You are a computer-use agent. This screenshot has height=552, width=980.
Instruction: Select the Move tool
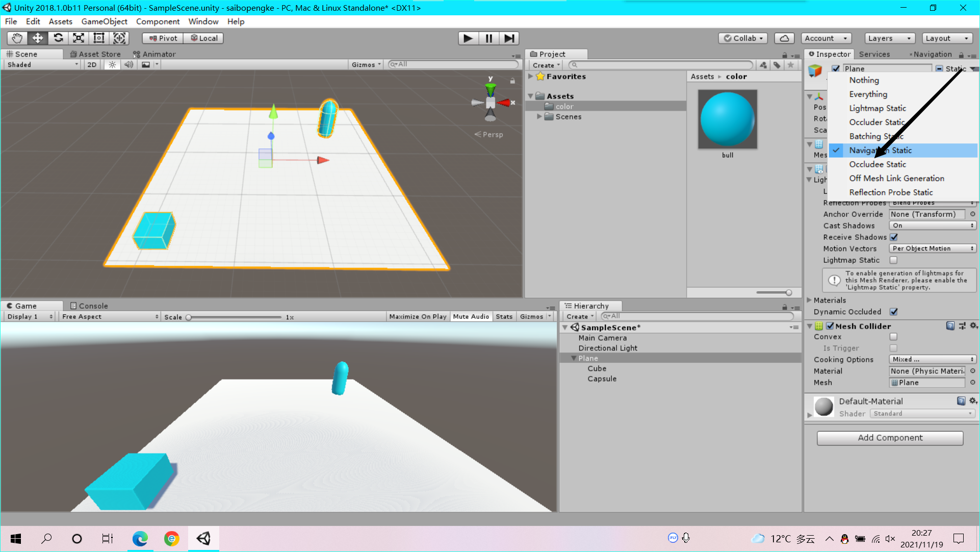[37, 38]
